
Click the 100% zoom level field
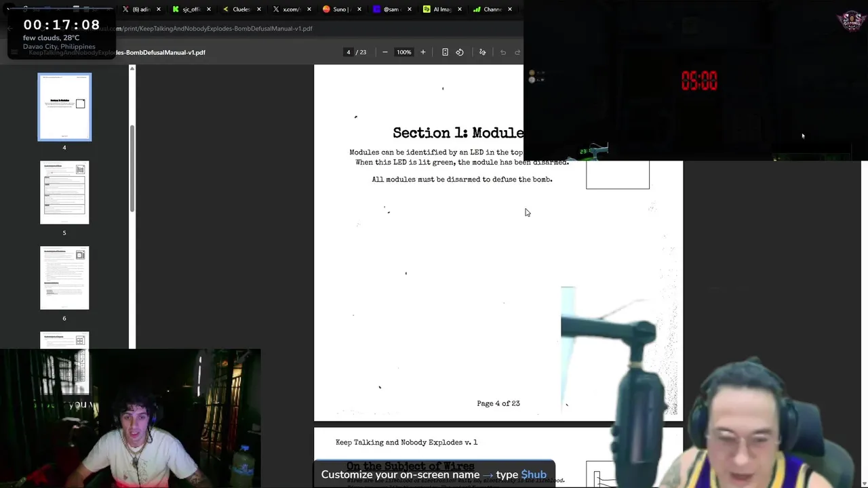pyautogui.click(x=404, y=52)
